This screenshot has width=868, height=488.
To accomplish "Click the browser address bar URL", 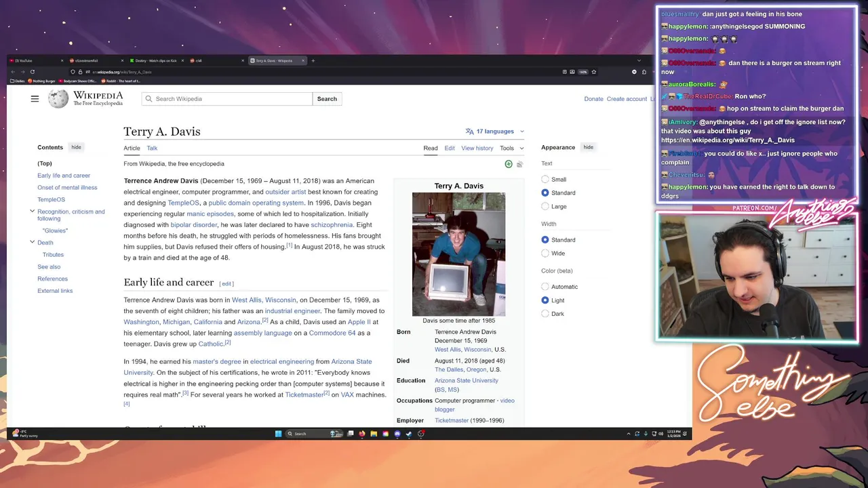I will click(123, 72).
